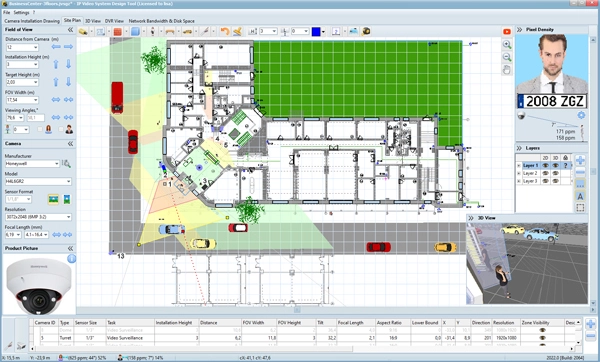Screen dimensions: 600x362
Task: Search camera models with the magnifier icon
Action: (66, 164)
